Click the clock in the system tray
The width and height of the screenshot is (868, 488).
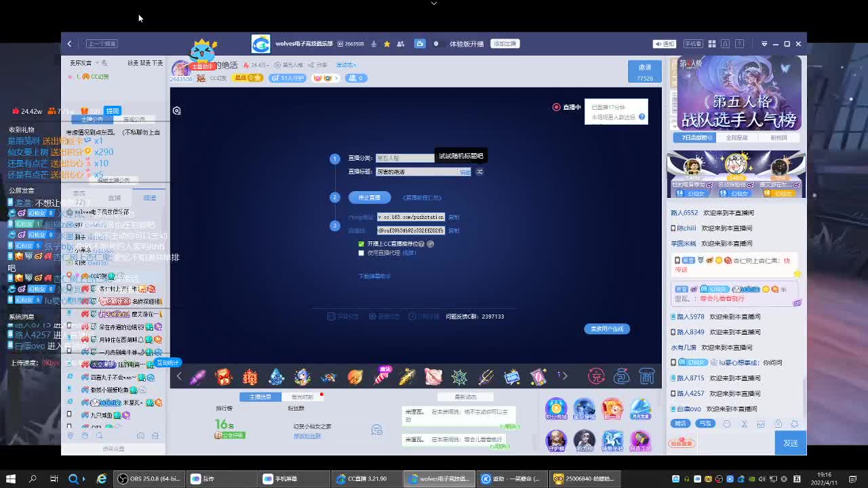click(x=825, y=479)
